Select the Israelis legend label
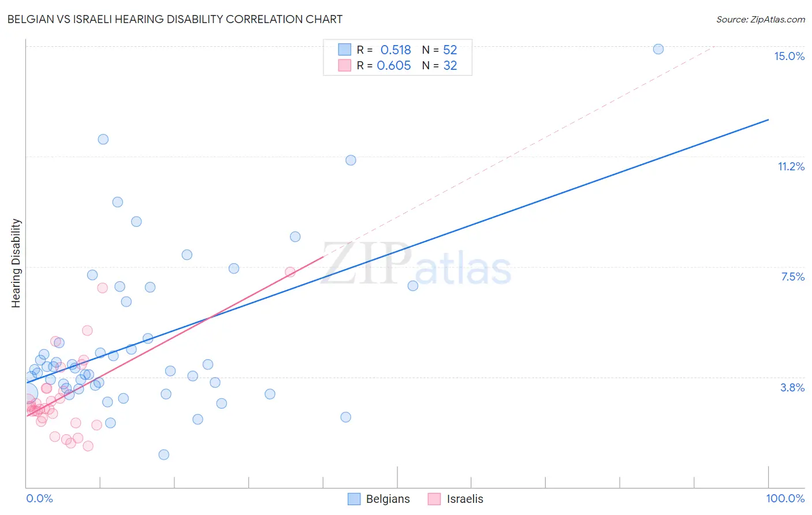Viewport: 812px width, 515px height. click(465, 499)
